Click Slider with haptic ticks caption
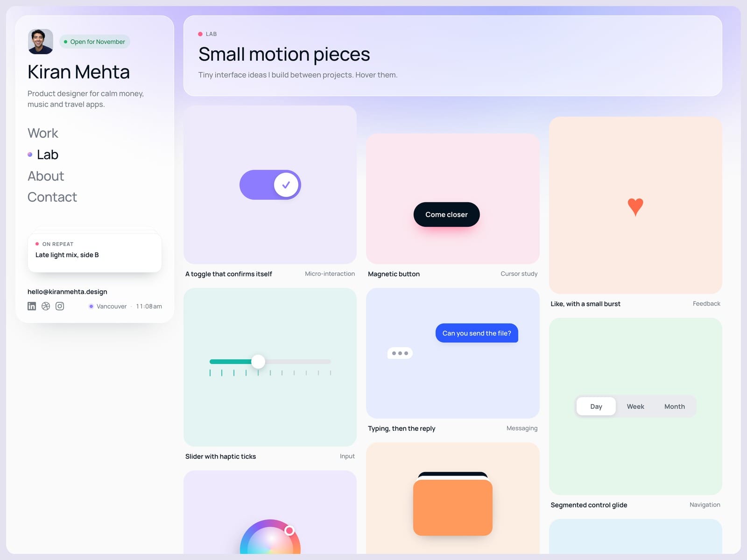 click(220, 456)
